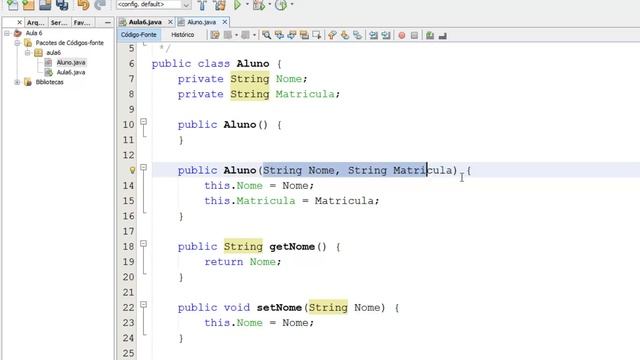Close the Aula6.java tab
Viewport: 640px width, 360px height.
170,22
